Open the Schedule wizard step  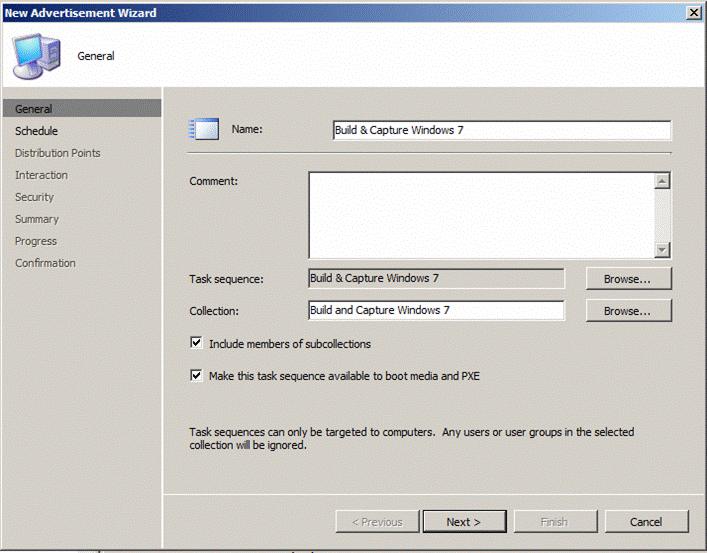(37, 131)
